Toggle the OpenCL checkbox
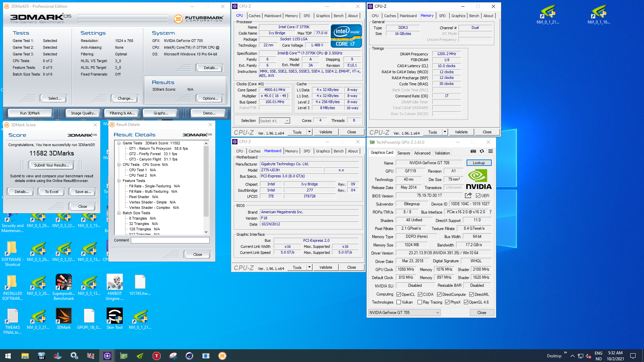 click(398, 295)
